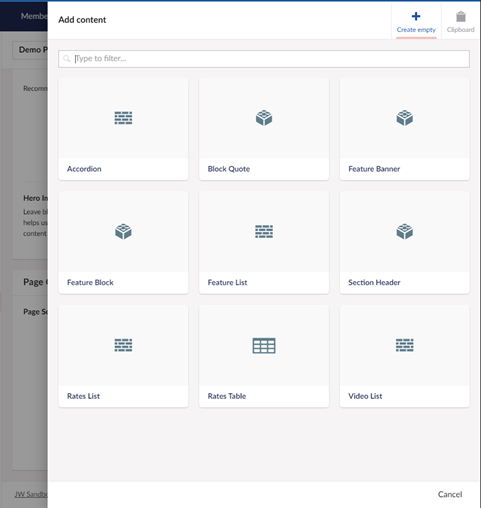Click the Accordion label

pos(84,169)
